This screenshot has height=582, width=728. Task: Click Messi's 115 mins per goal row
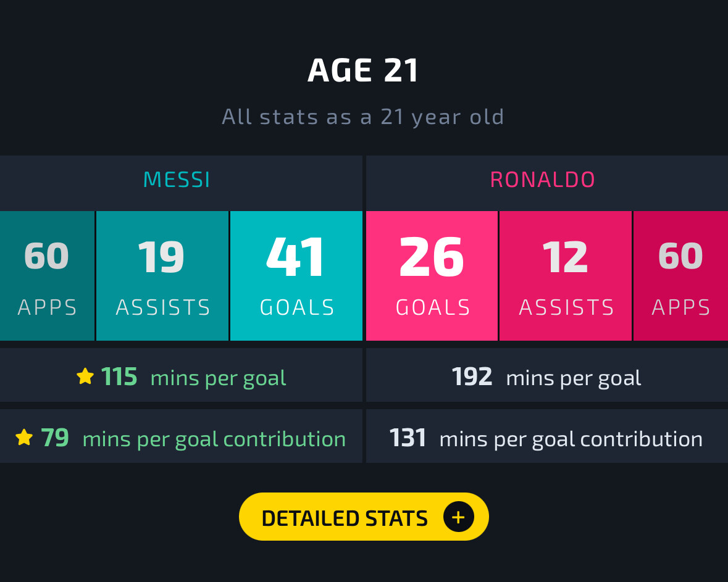pyautogui.click(x=181, y=375)
